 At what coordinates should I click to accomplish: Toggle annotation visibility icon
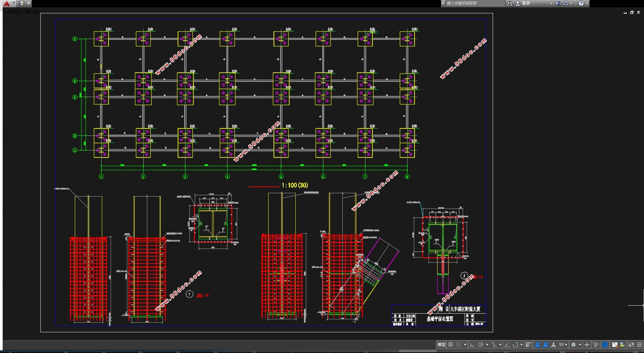tap(537, 345)
